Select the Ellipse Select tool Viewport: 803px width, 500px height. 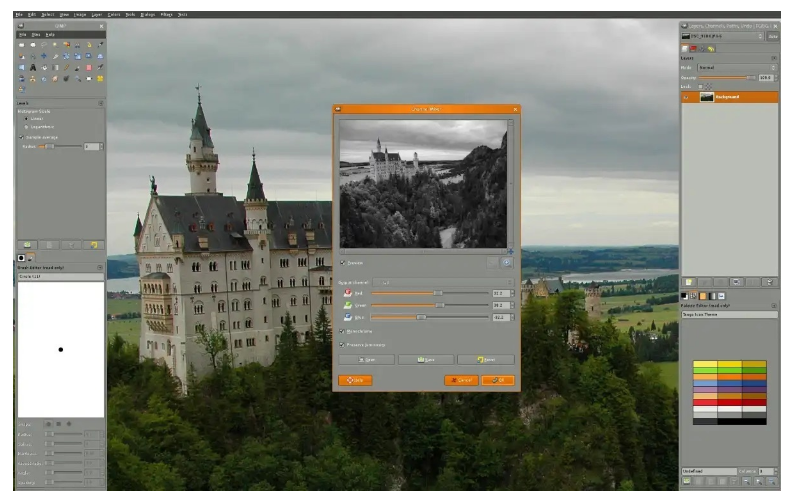33,45
